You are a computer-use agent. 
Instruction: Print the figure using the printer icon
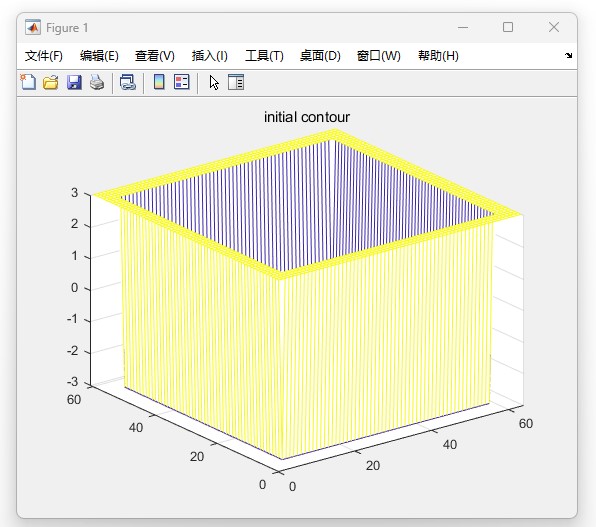(97, 82)
